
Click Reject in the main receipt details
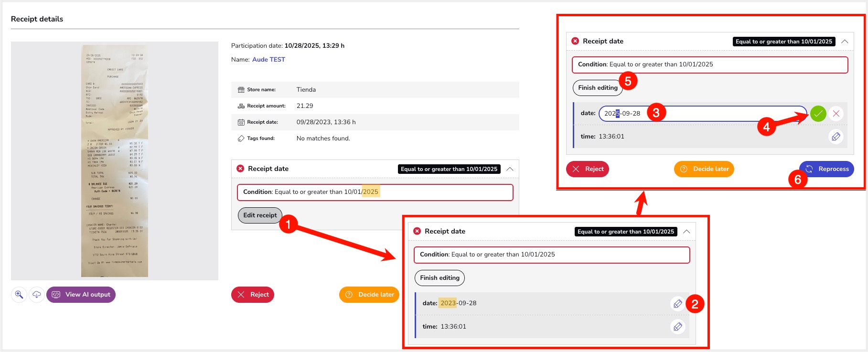(253, 295)
